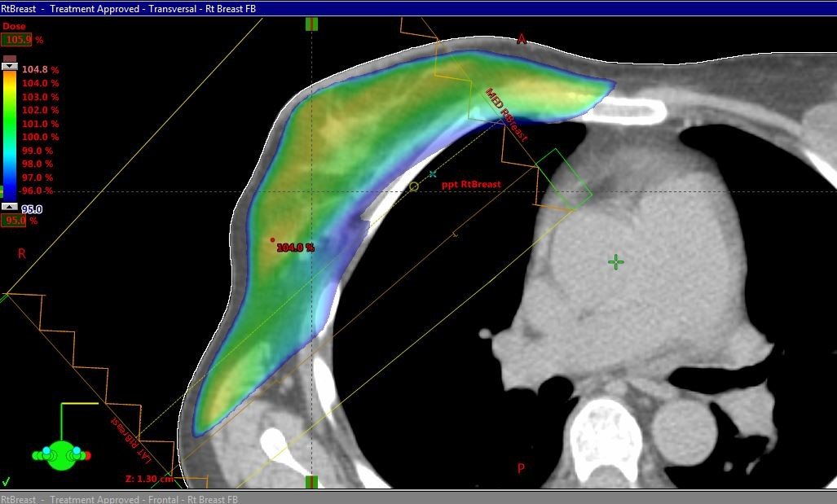
Task: Click the green checkmark in bottom-left corner
Action: pyautogui.click(x=7, y=481)
